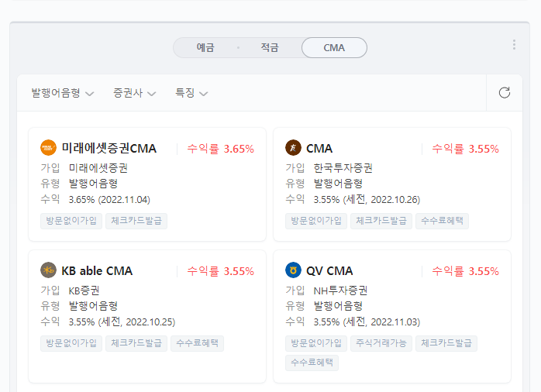This screenshot has width=541, height=392.
Task: Click 주식거래가능 tag on QV CMA card
Action: point(381,343)
